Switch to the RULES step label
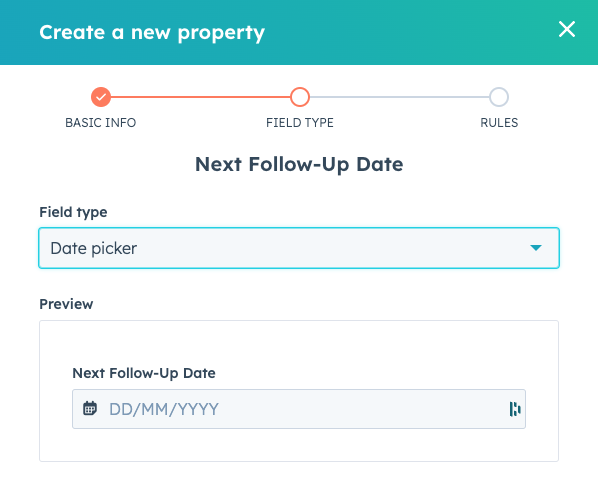598x489 pixels. (499, 123)
